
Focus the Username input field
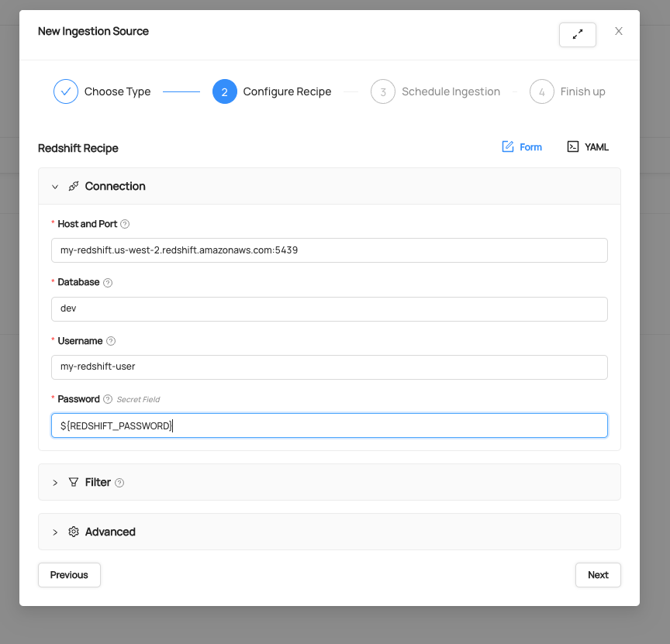[330, 367]
